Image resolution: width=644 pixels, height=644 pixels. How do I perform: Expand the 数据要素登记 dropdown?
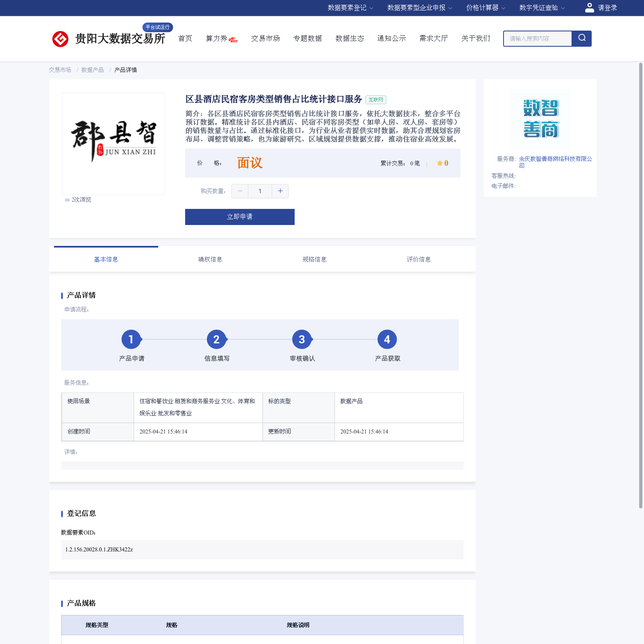tap(350, 8)
